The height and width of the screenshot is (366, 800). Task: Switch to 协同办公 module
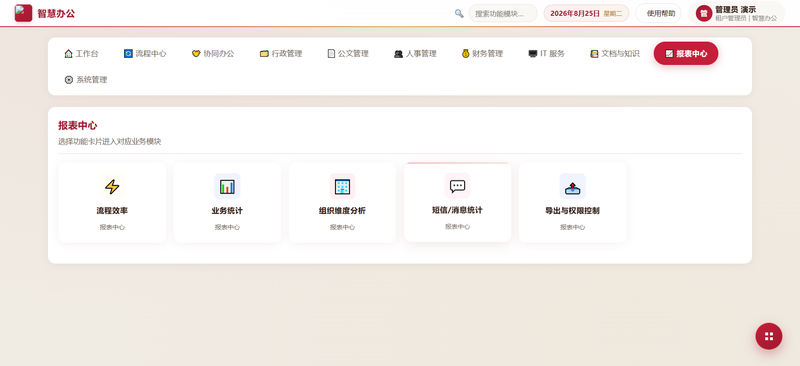[213, 54]
